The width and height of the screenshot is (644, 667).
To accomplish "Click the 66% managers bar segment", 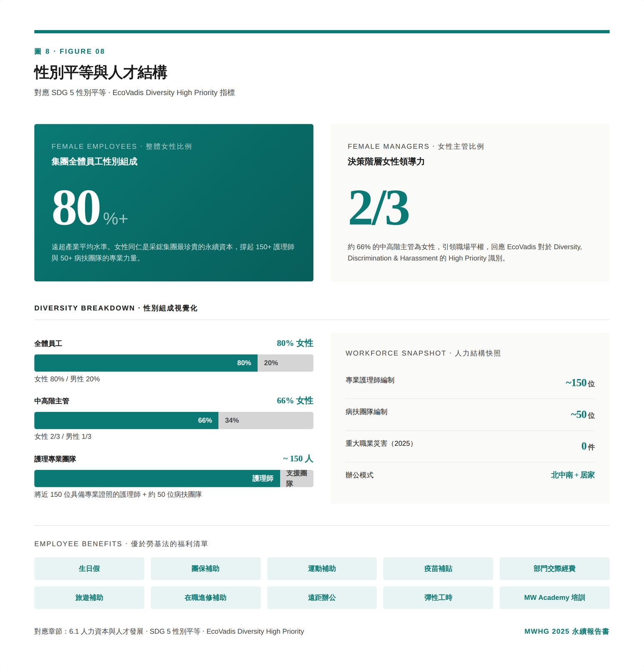I will click(126, 421).
